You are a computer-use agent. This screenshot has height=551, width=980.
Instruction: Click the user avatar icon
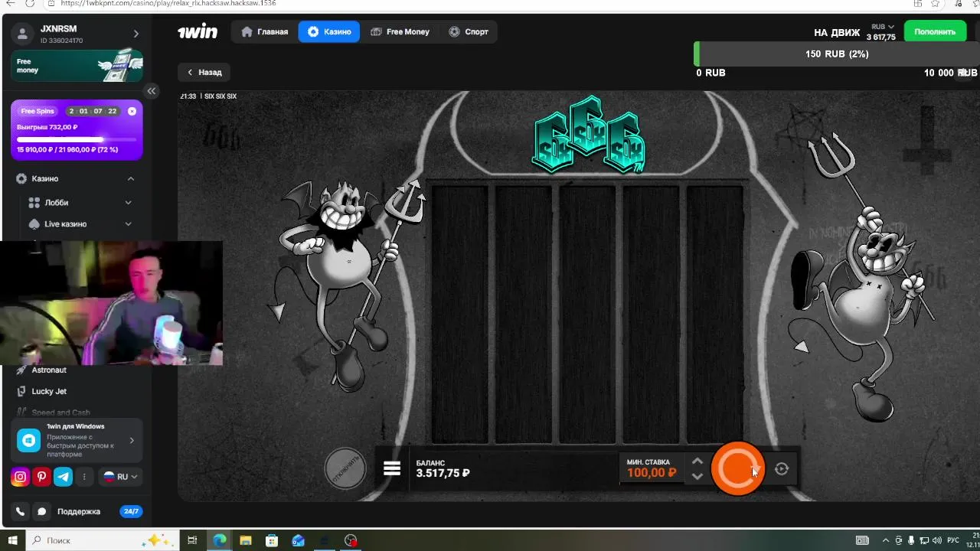(22, 34)
